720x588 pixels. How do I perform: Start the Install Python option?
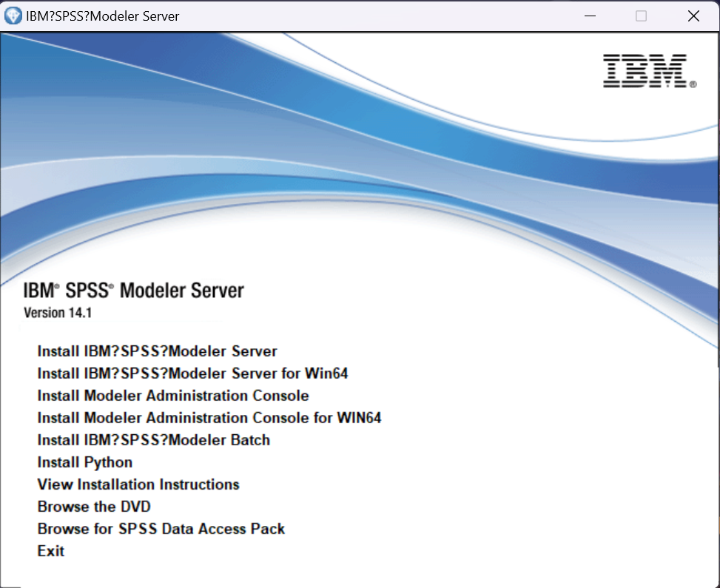(85, 462)
